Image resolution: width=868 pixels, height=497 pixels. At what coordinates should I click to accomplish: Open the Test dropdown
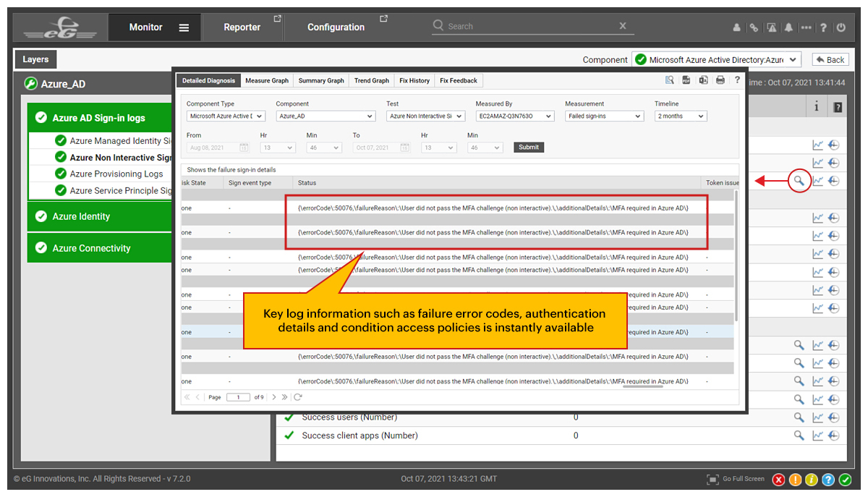pos(425,116)
